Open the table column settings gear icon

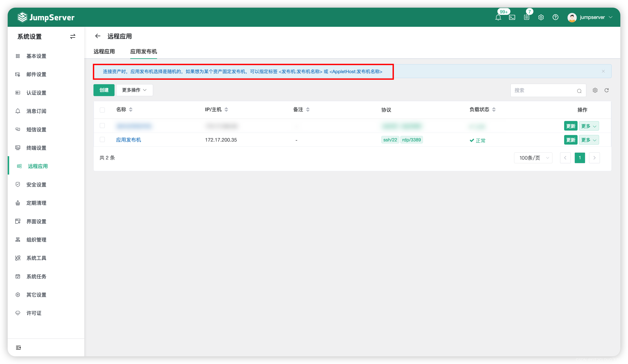pyautogui.click(x=595, y=90)
